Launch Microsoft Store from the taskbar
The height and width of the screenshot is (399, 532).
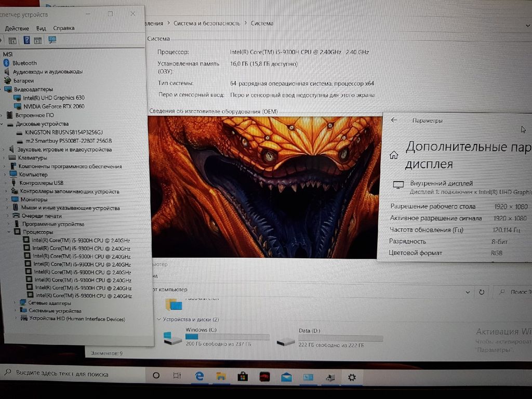(x=243, y=377)
